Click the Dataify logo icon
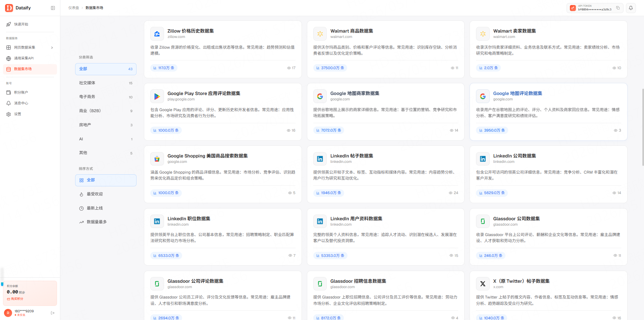This screenshot has height=320, width=644. click(9, 8)
